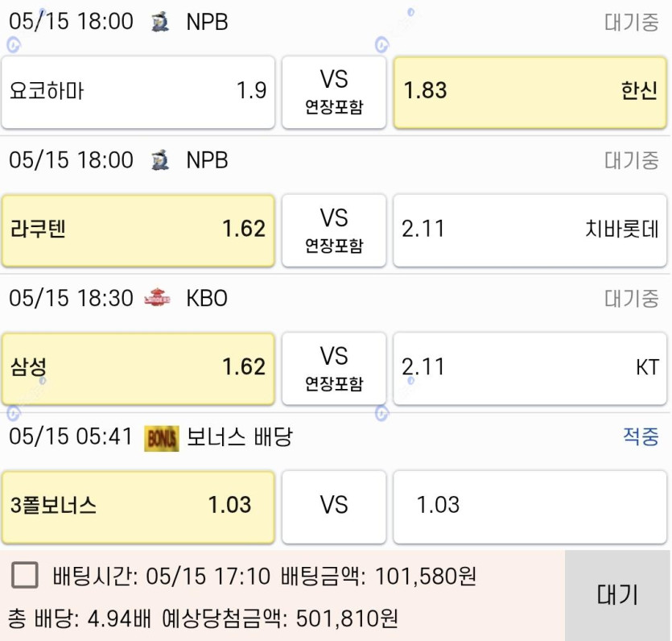Image resolution: width=672 pixels, height=641 pixels.
Task: Click the first NPB team logo icon
Action: 161,22
